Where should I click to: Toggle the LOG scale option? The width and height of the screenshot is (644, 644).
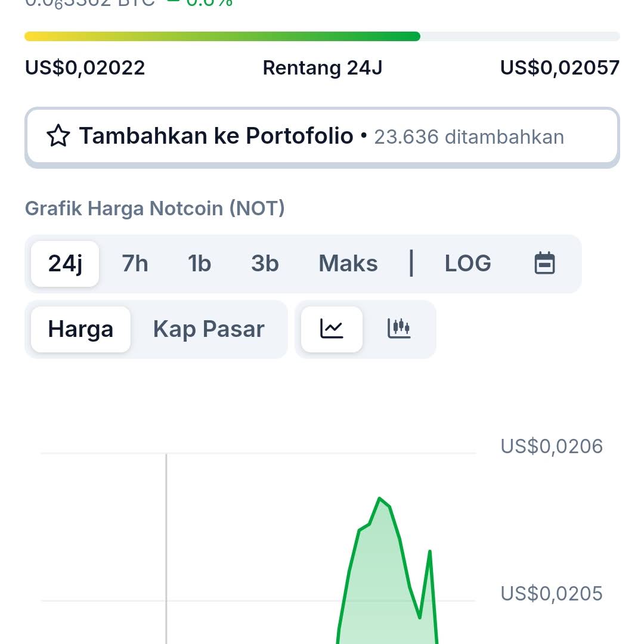coord(467,264)
